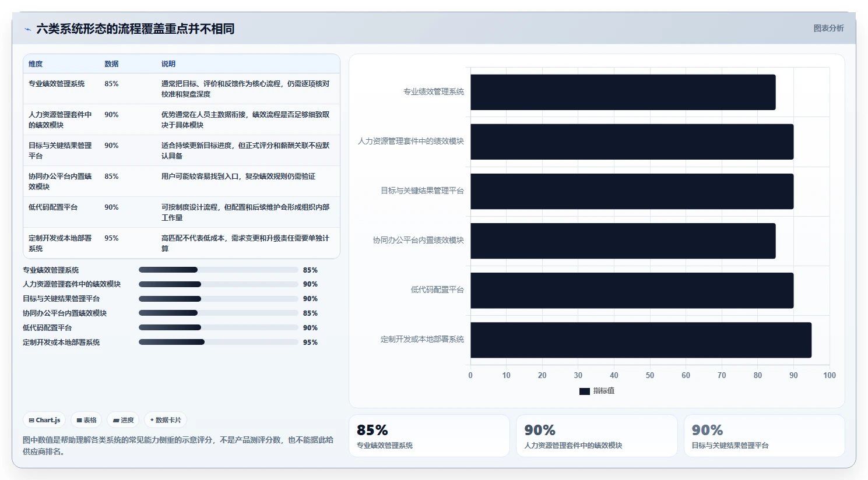The height and width of the screenshot is (480, 868).
Task: Click y-axis label 协同办公平台内置绩效模块 in chart
Action: tap(419, 240)
